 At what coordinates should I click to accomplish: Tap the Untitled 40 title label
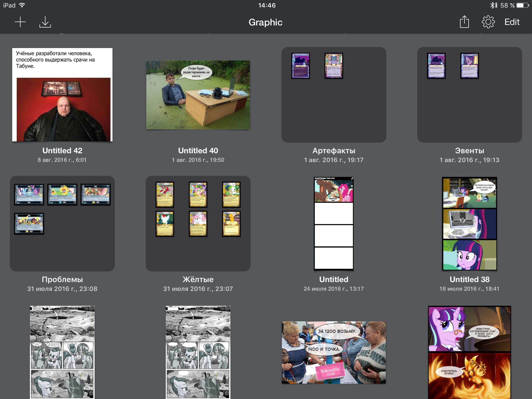point(198,151)
